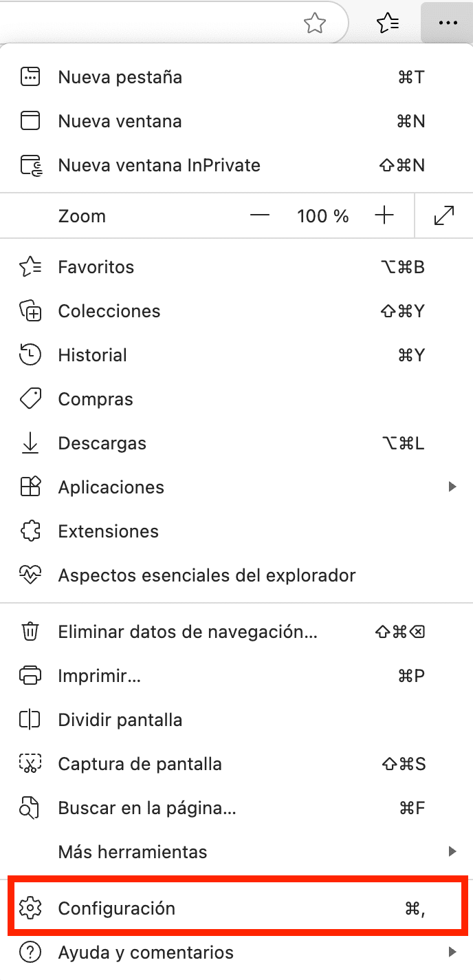473x980 pixels.
Task: Select Descargas menu entry
Action: [102, 443]
